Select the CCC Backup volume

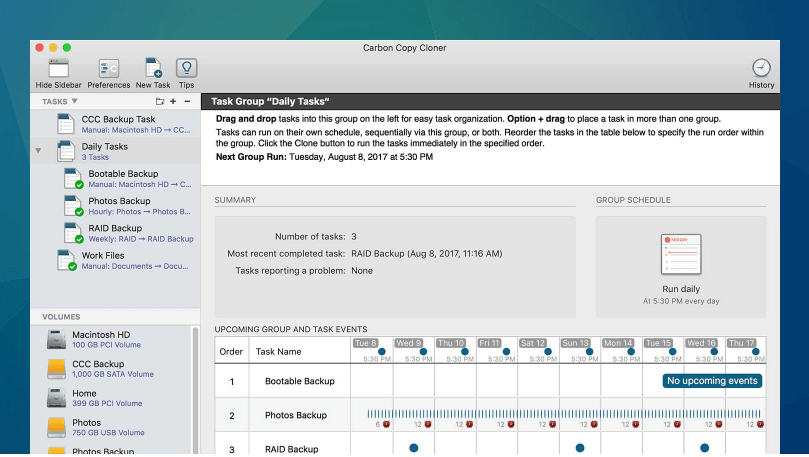point(111,369)
